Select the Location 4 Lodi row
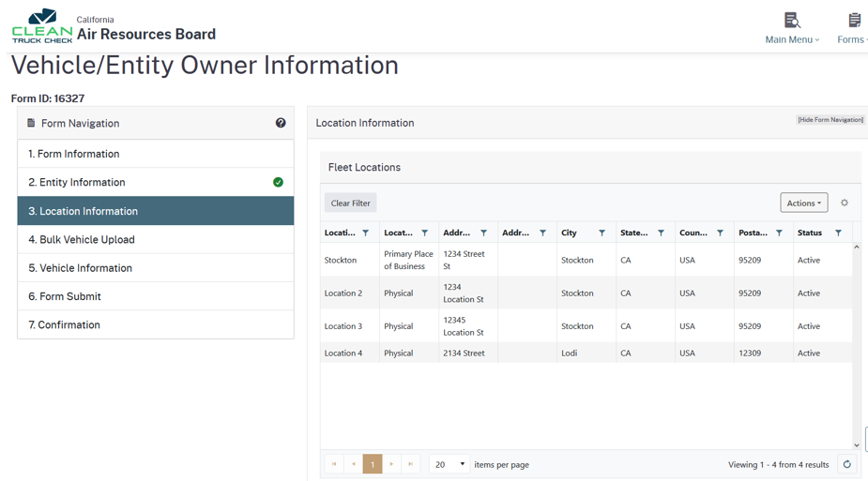The height and width of the screenshot is (481, 868). [x=586, y=353]
